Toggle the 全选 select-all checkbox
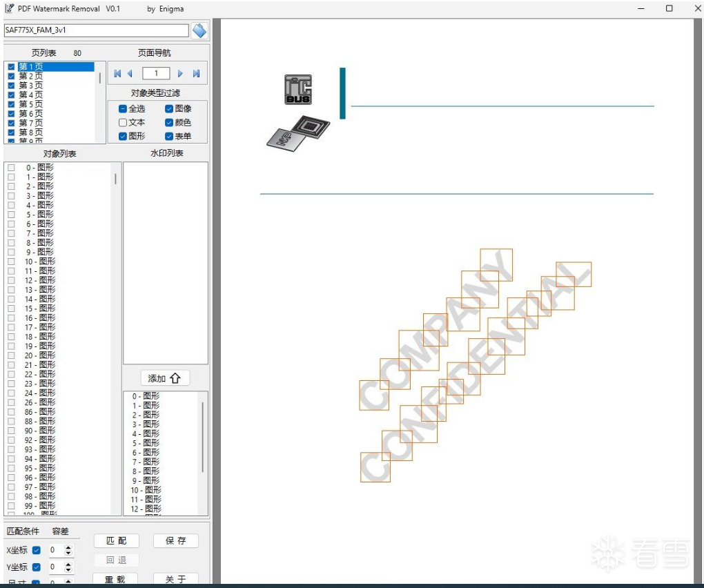The width and height of the screenshot is (704, 588). pos(123,108)
